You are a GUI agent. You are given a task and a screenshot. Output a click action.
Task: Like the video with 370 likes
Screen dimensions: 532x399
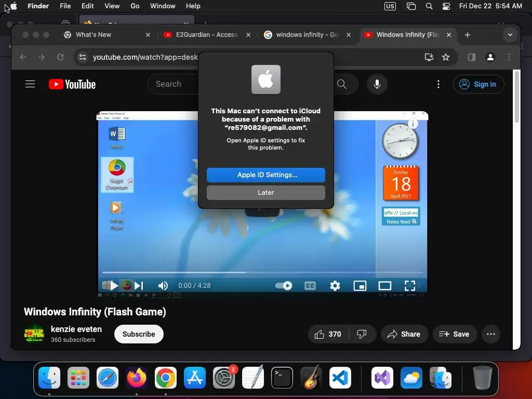[x=327, y=334]
